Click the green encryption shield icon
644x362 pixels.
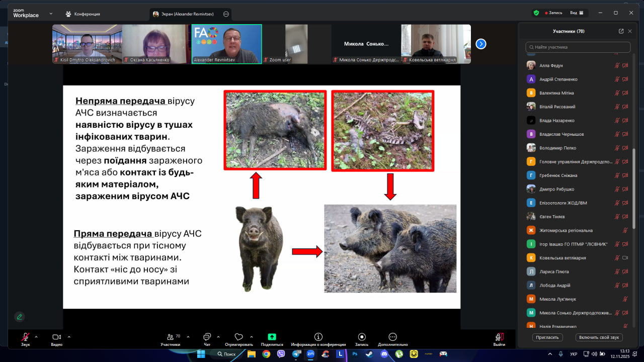tap(536, 13)
